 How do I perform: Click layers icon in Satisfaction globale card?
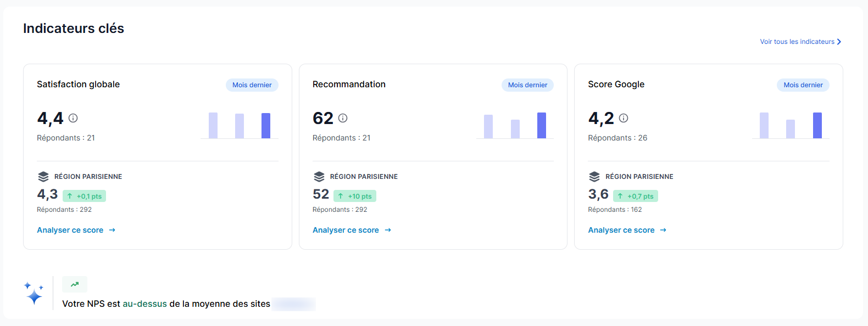tap(43, 177)
